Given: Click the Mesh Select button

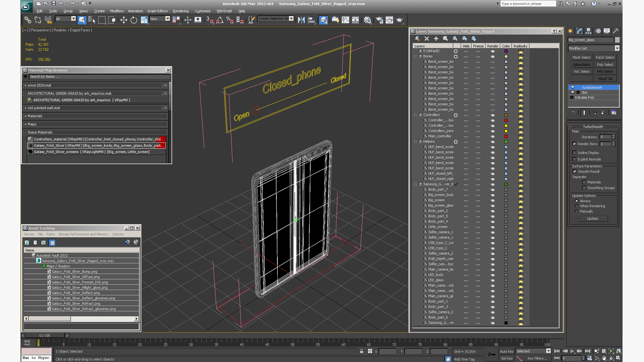Looking at the screenshot, I should coord(581,57).
